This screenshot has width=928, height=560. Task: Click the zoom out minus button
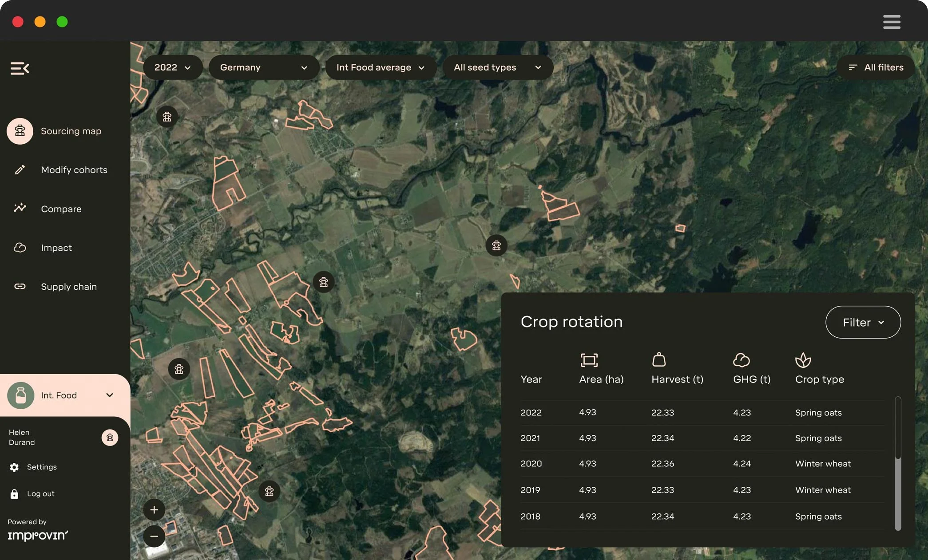point(154,536)
